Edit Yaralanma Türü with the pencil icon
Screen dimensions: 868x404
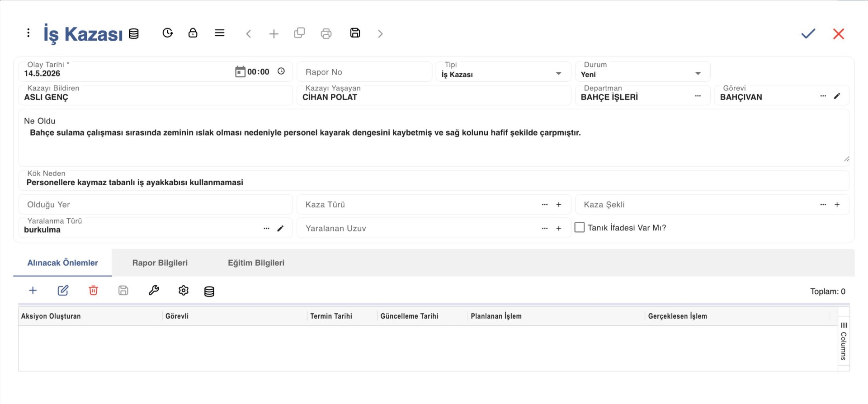tap(280, 228)
